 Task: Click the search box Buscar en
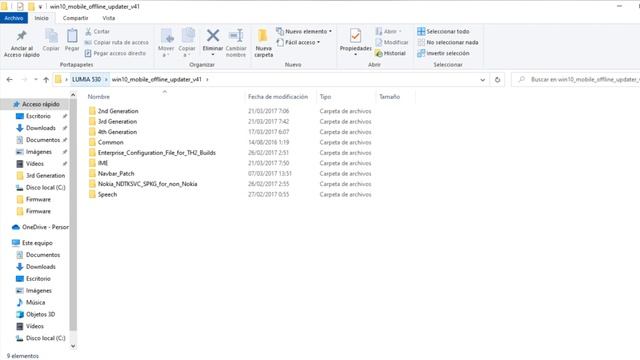(x=576, y=80)
